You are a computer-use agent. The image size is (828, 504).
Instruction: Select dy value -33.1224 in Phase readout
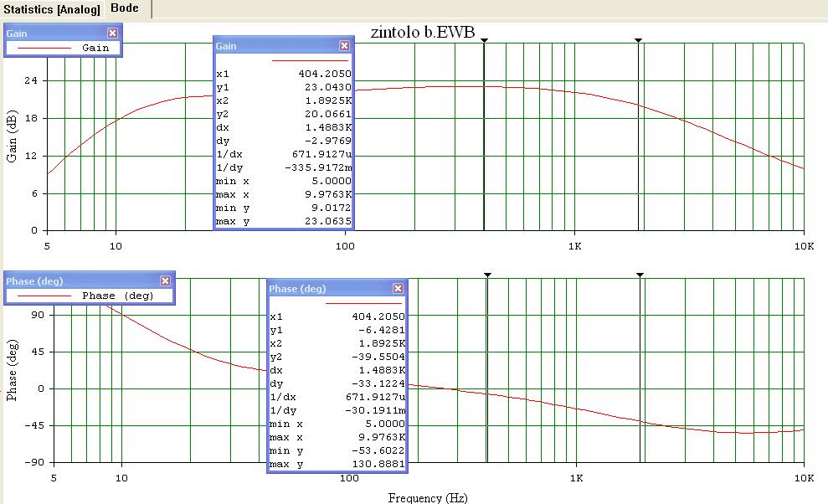tap(378, 383)
